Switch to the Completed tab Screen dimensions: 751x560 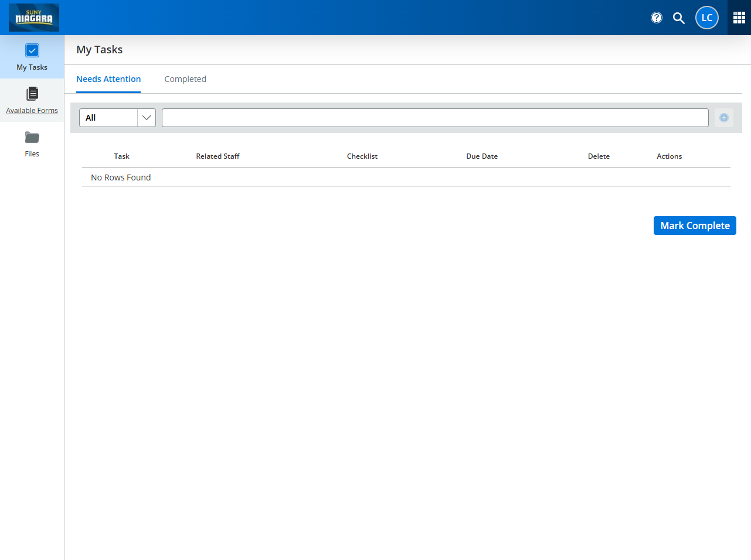point(185,79)
